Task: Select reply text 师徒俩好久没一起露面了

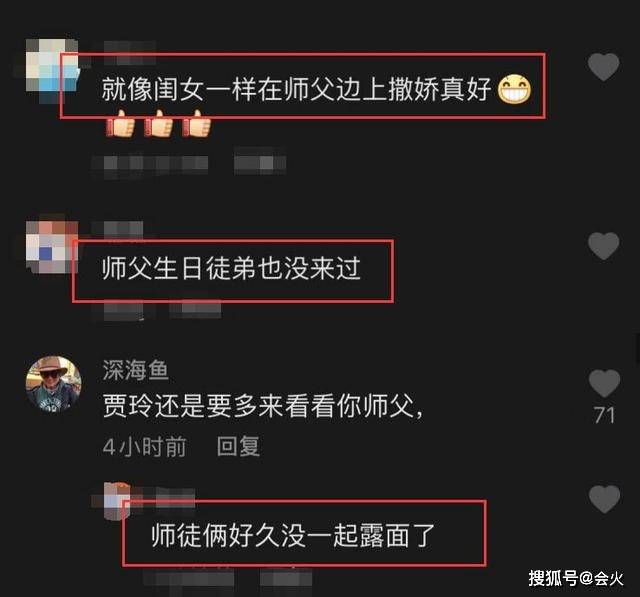Action: [293, 535]
